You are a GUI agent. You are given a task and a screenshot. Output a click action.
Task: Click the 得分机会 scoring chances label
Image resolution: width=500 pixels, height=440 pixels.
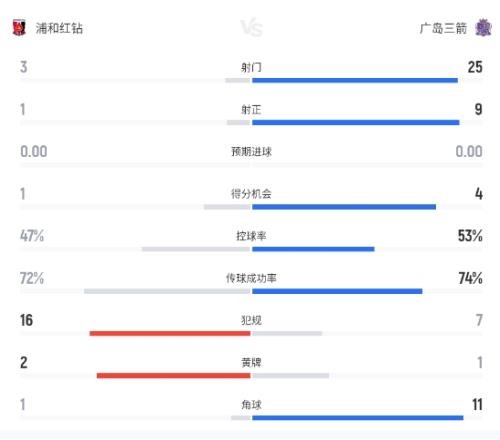(251, 194)
